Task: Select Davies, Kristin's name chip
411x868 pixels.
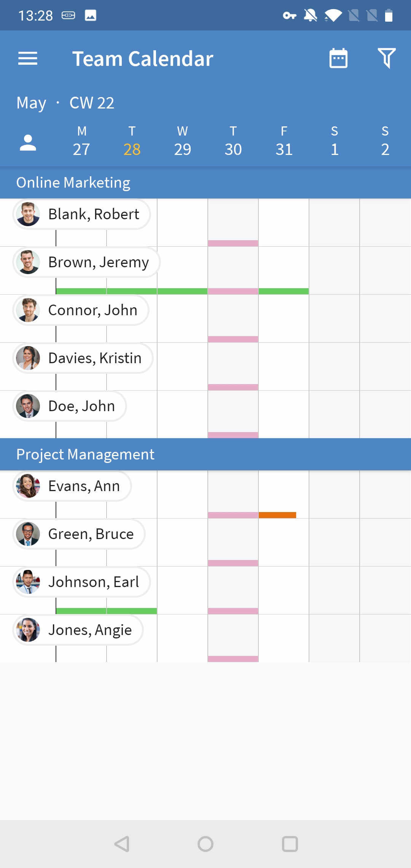Action: (x=94, y=358)
